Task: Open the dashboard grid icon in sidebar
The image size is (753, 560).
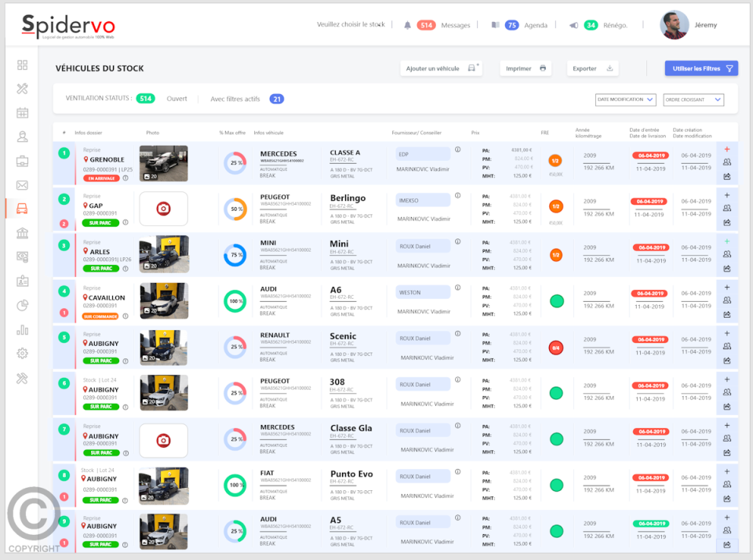Action: coord(22,65)
